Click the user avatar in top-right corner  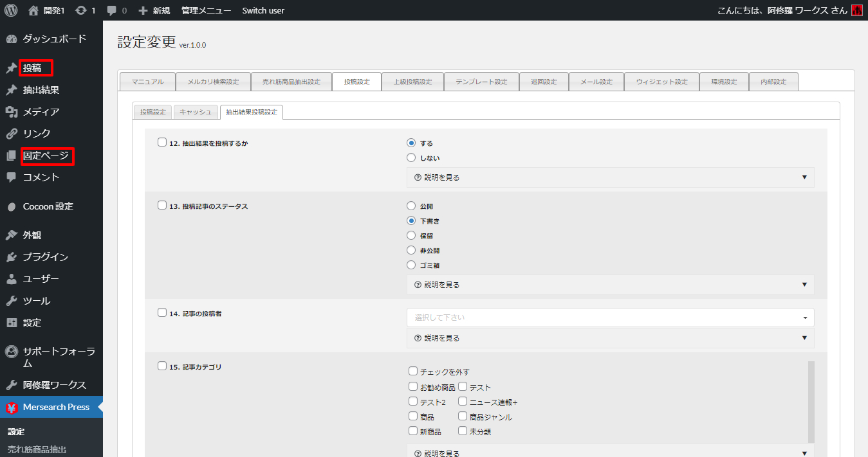pyautogui.click(x=856, y=10)
